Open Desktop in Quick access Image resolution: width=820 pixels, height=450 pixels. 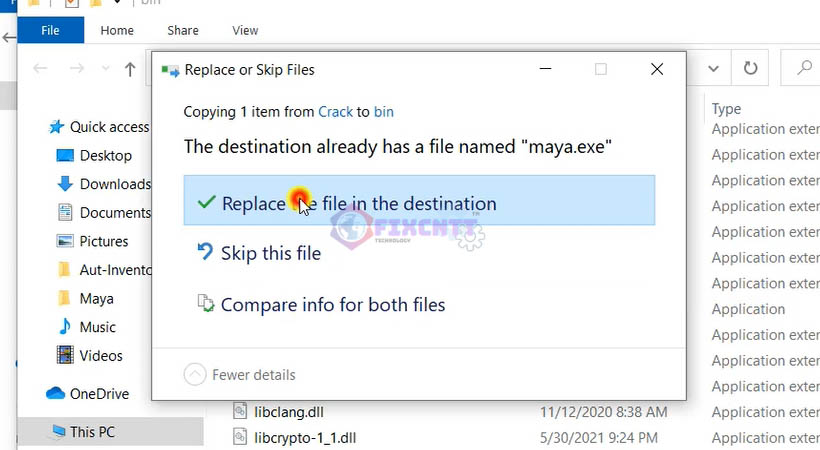[x=105, y=156]
